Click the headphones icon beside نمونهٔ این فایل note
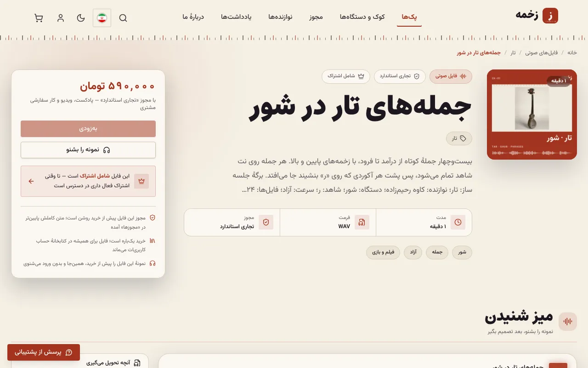 coord(153,264)
